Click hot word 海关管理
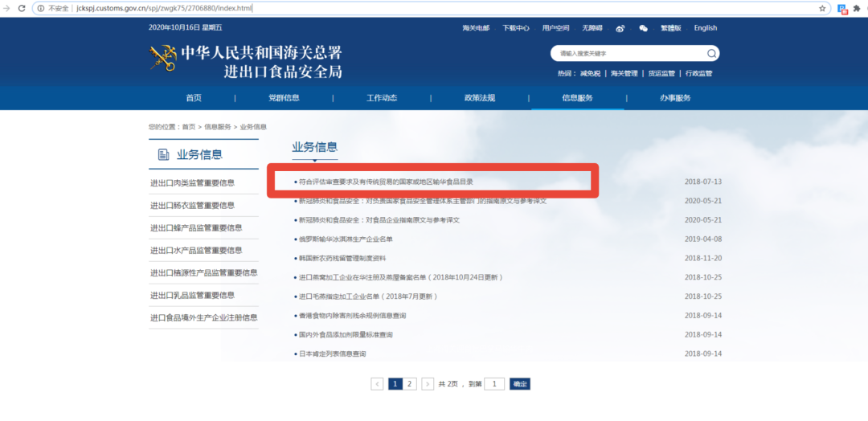Viewport: 868px width, 421px height. [624, 74]
